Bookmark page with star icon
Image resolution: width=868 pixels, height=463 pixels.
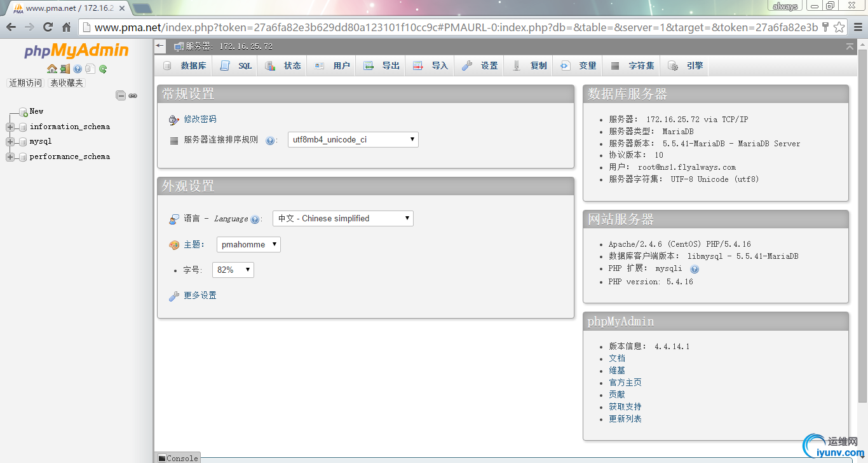(839, 27)
